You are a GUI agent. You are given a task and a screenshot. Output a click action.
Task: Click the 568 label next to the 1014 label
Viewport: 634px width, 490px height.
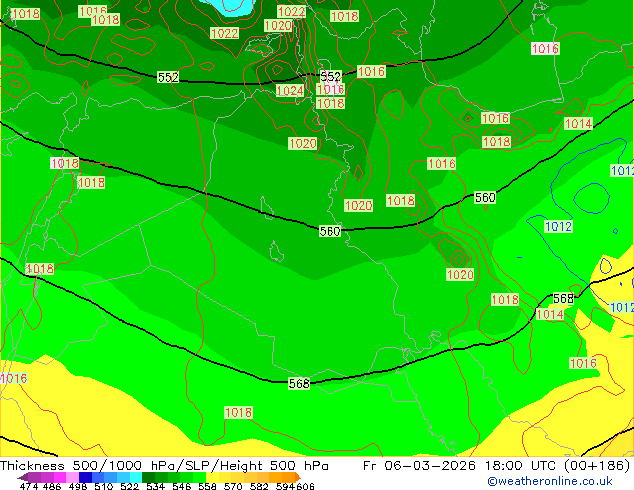[x=563, y=299]
